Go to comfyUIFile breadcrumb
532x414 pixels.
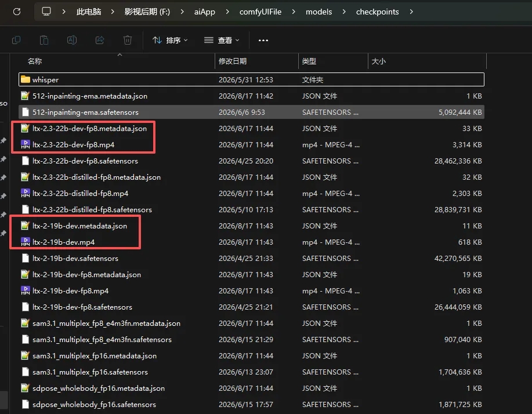pyautogui.click(x=260, y=12)
